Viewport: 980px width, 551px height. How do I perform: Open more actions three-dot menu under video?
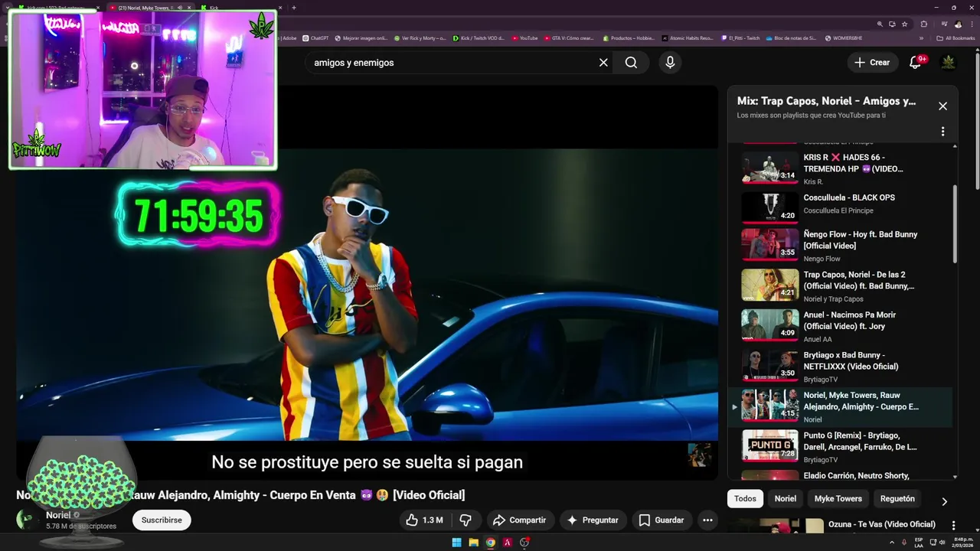[x=707, y=520]
